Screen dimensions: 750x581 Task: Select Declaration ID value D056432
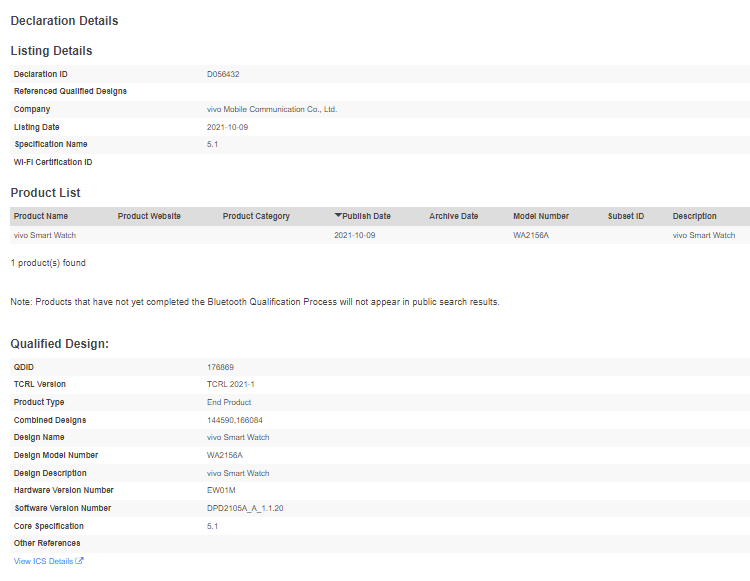(x=223, y=74)
